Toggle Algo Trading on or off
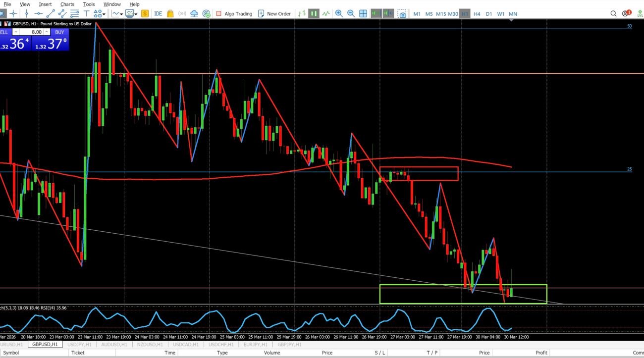This screenshot has height=358, width=644. (234, 14)
